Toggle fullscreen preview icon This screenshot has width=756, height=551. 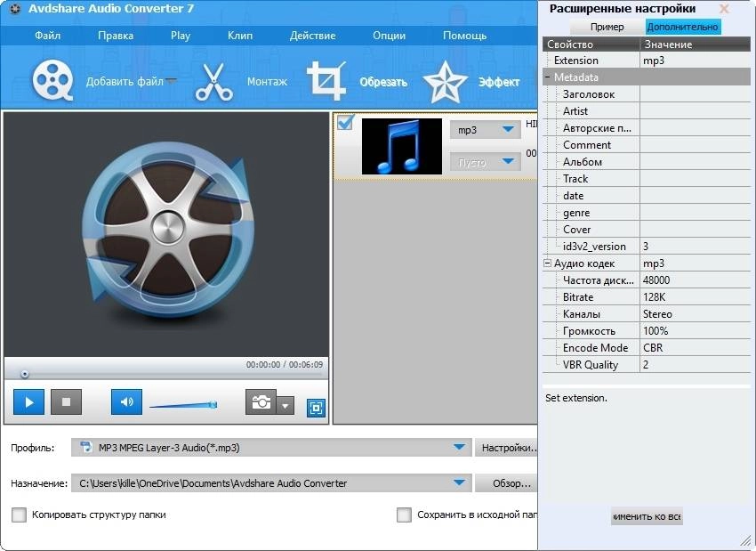[316, 408]
